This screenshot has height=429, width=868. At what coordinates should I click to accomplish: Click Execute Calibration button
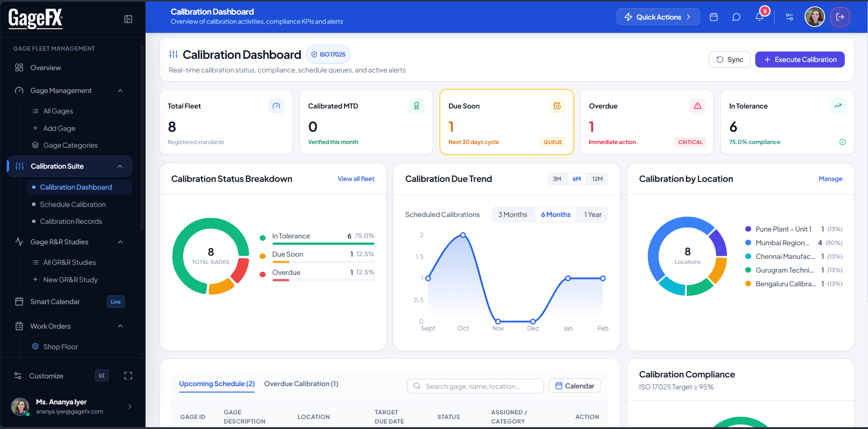coord(800,60)
